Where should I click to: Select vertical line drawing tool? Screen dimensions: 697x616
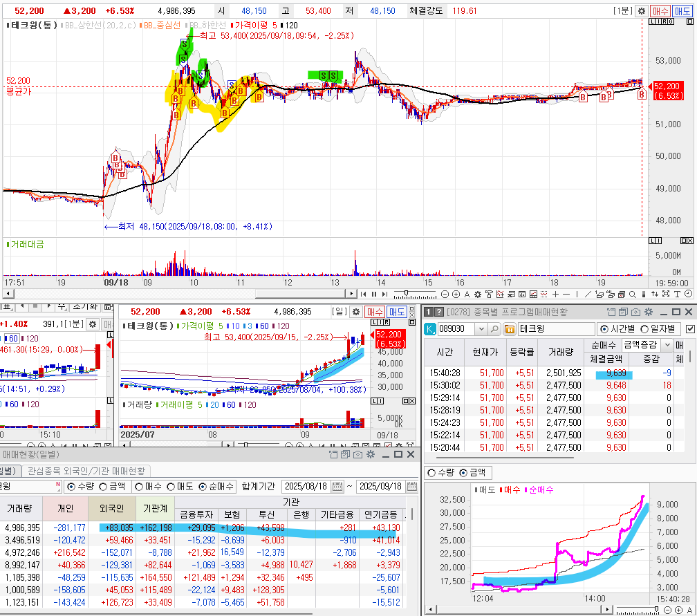(x=577, y=294)
